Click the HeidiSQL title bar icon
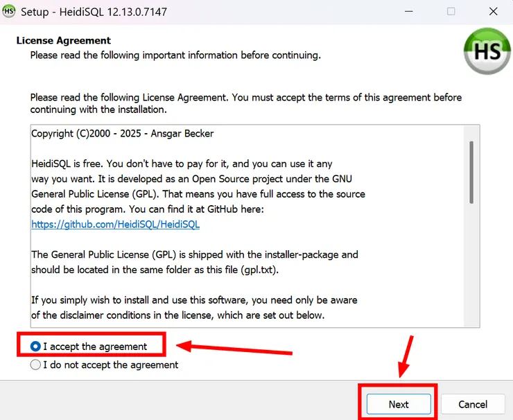 point(9,12)
